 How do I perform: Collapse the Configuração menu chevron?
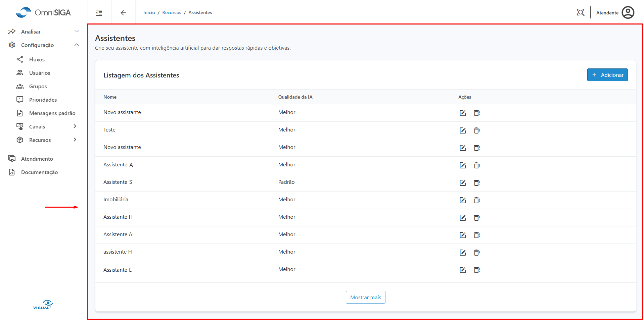[x=77, y=45]
